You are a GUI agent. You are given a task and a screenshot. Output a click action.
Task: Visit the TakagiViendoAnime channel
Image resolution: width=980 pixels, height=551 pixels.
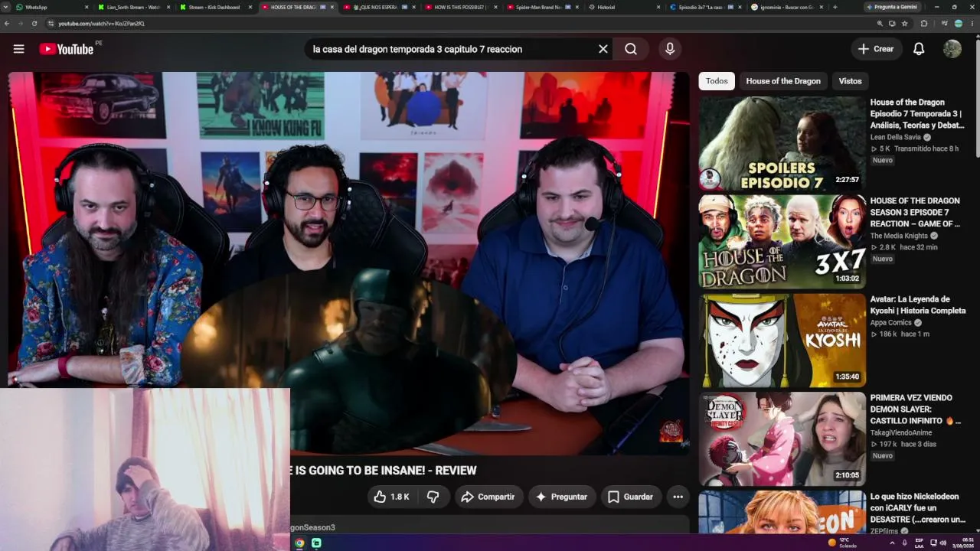point(900,432)
